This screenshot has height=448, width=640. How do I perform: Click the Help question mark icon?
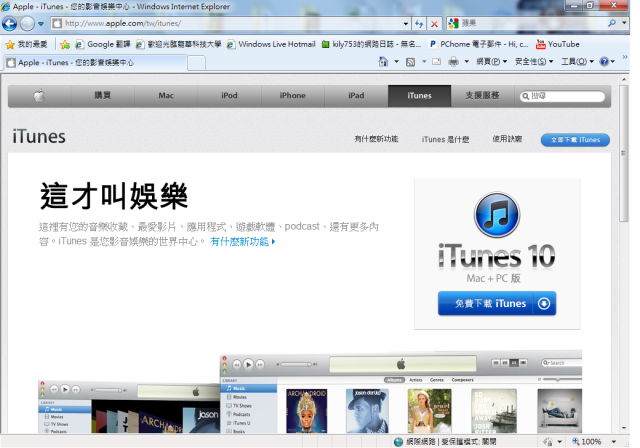604,62
